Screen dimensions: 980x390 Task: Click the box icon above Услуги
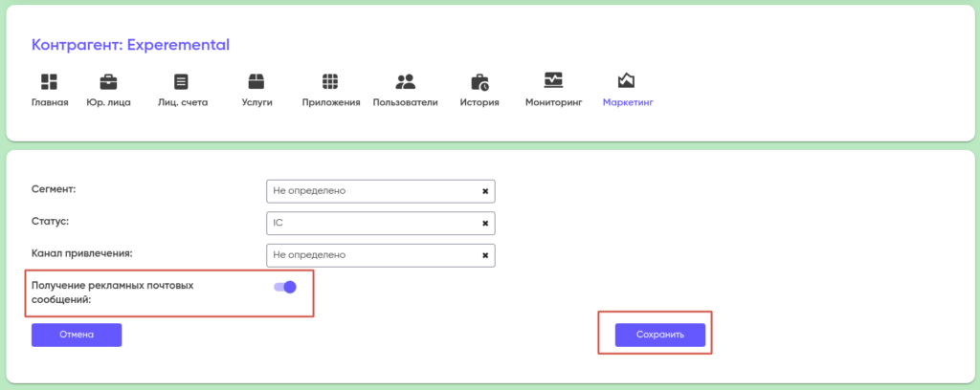click(x=256, y=81)
